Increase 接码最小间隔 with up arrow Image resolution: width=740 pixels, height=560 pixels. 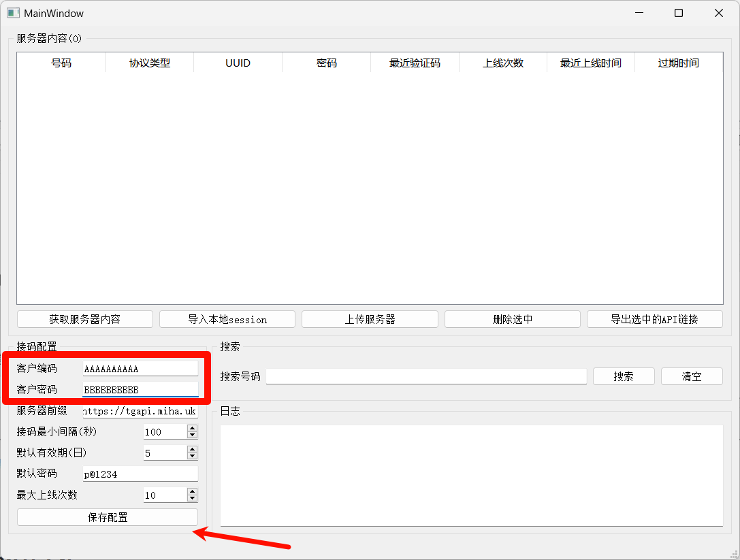point(192,428)
